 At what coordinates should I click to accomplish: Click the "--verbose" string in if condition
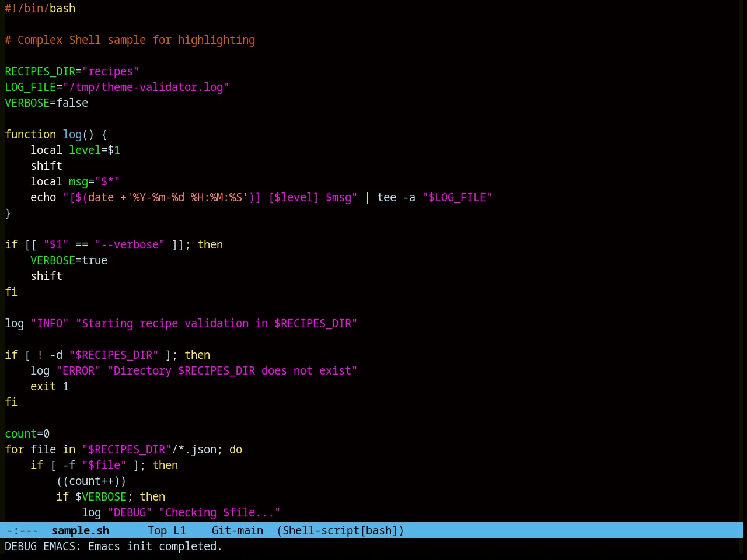click(x=130, y=244)
